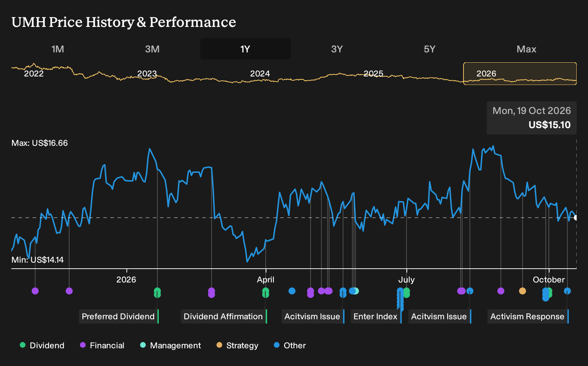Click the 2025 label on overview chart
This screenshot has height=366, width=588.
click(x=374, y=74)
